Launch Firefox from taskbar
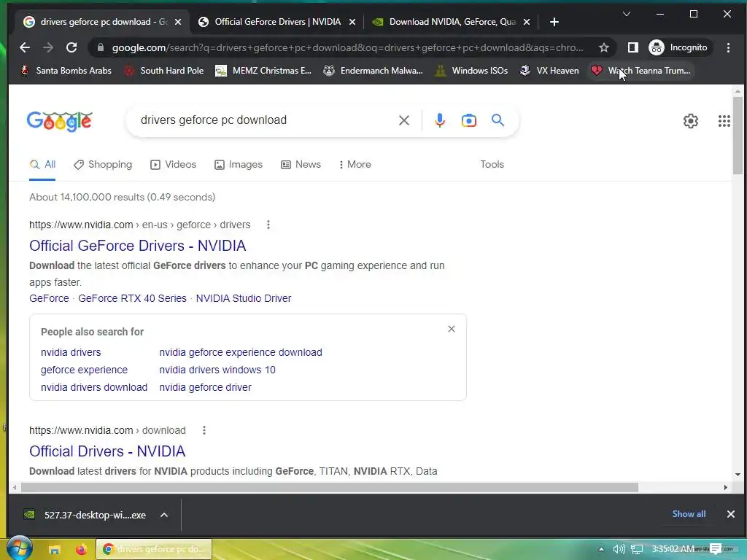The image size is (747, 560). pyautogui.click(x=82, y=550)
